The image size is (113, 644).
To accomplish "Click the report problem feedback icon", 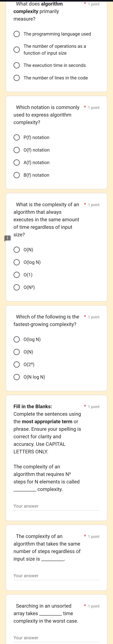I will [x=8, y=238].
